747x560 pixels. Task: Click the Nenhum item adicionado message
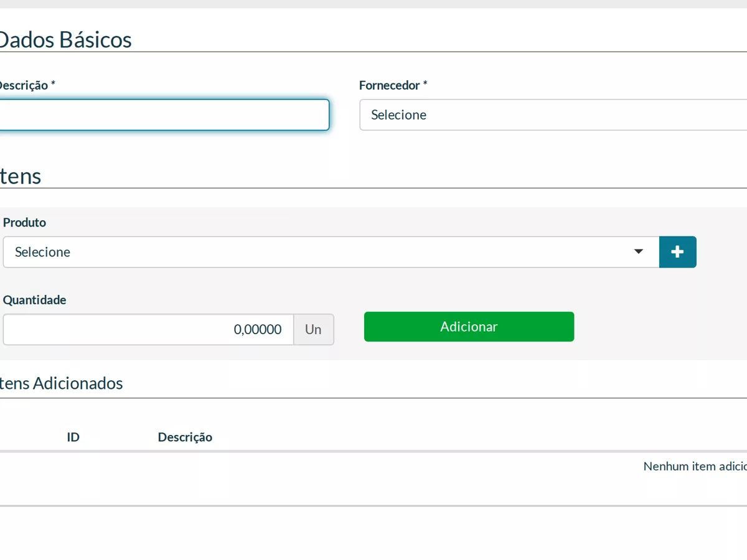[x=695, y=466]
